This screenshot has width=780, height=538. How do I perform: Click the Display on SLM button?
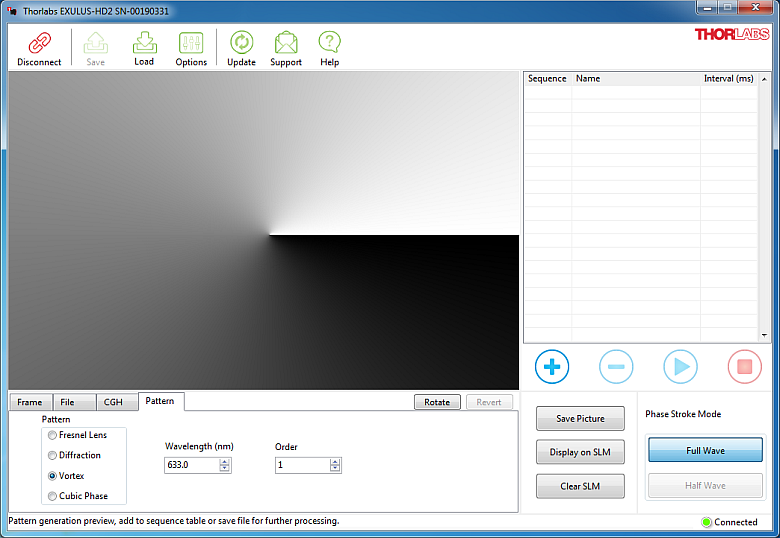point(581,452)
